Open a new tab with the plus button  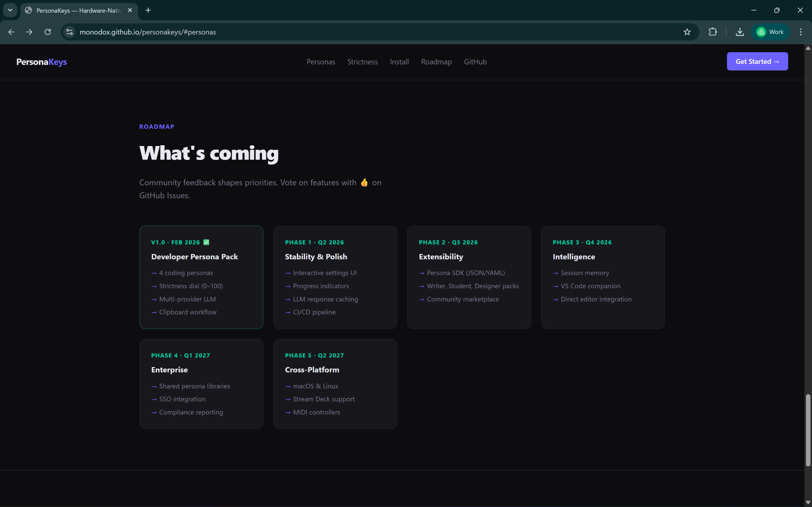tap(148, 10)
